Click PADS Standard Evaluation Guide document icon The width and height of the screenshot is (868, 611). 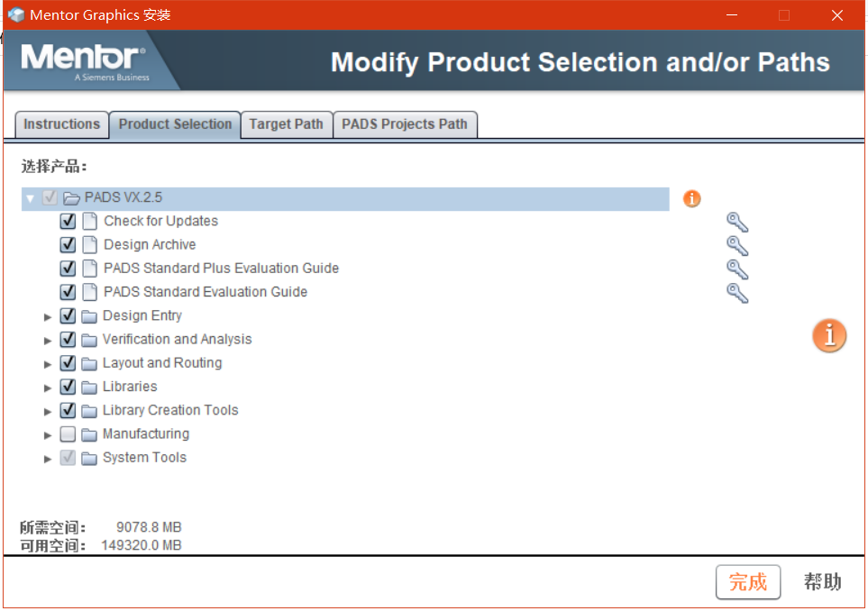89,292
